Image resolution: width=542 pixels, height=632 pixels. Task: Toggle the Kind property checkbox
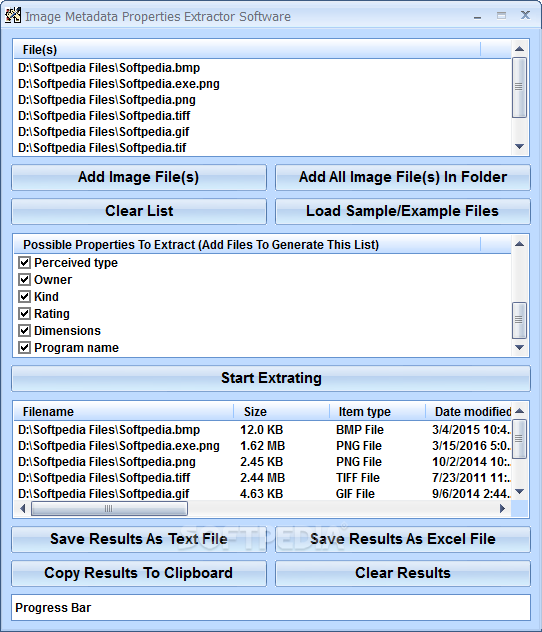(x=25, y=297)
